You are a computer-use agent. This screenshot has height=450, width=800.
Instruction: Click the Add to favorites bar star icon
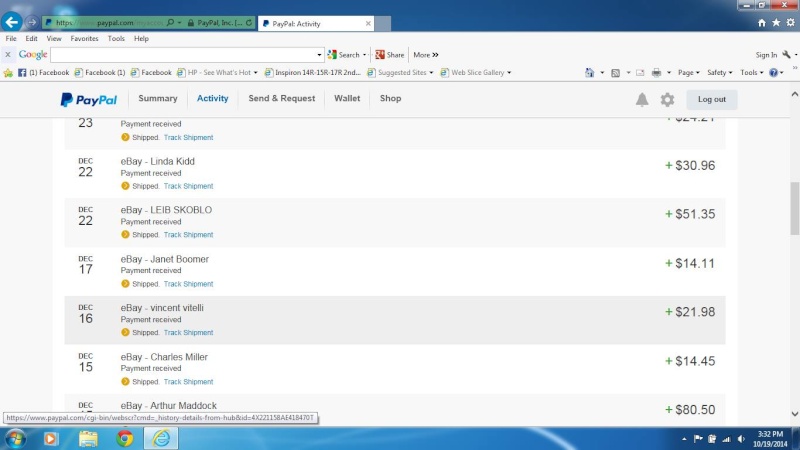pyautogui.click(x=8, y=73)
